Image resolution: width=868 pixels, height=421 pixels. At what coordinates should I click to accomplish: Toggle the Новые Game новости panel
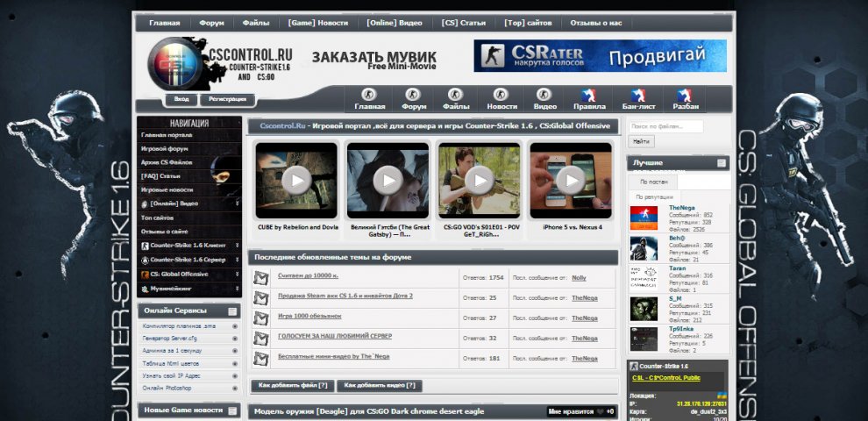point(232,410)
